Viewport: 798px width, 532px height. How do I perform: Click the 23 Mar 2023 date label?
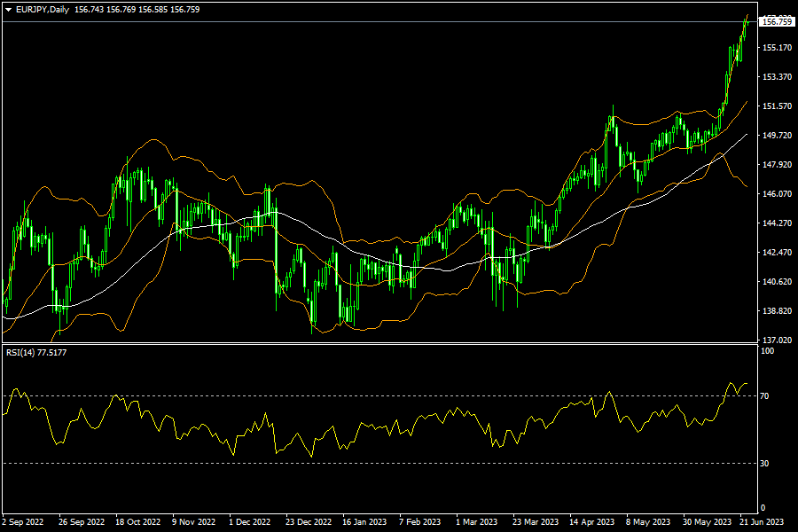click(536, 522)
